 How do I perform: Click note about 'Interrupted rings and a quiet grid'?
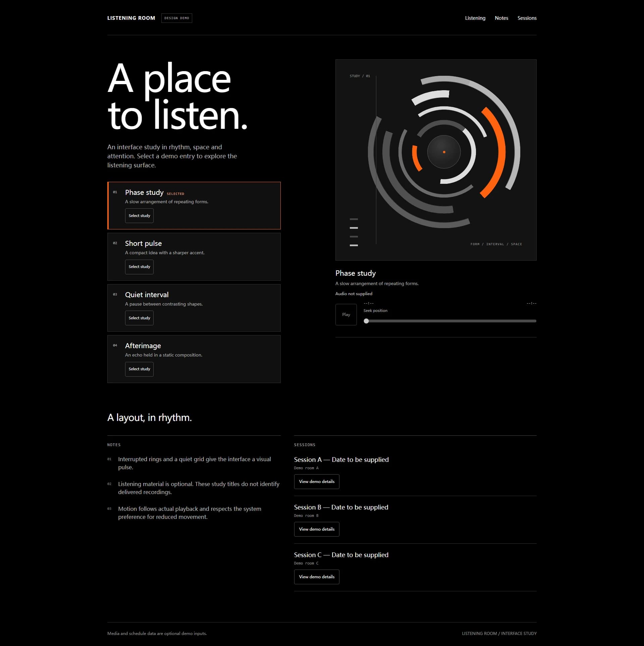195,463
